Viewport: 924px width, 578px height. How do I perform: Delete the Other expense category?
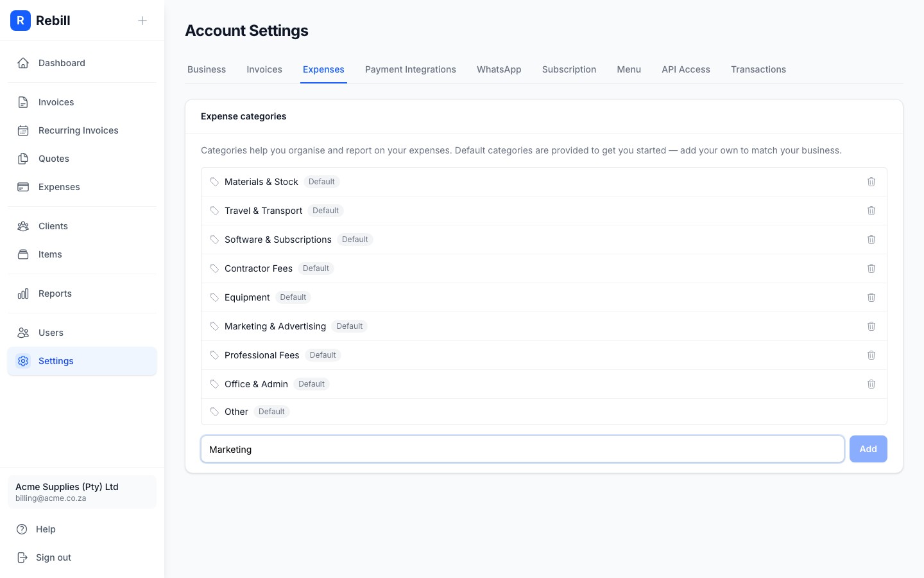[x=871, y=412]
